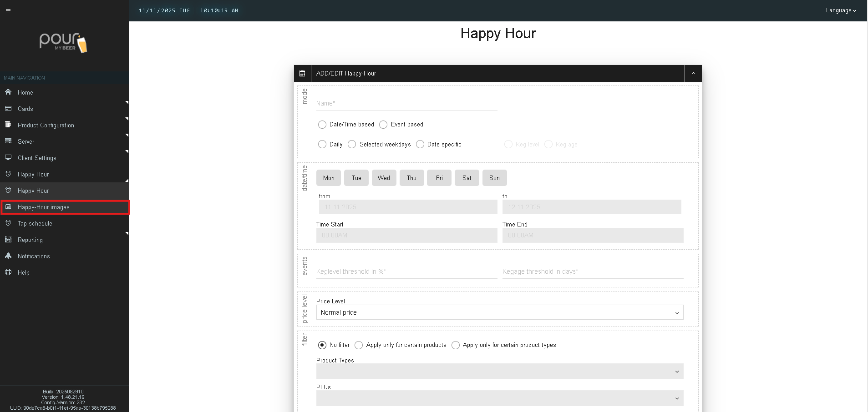Viewport: 868px width, 412px height.
Task: Click the Product Configuration icon
Action: pos(8,125)
